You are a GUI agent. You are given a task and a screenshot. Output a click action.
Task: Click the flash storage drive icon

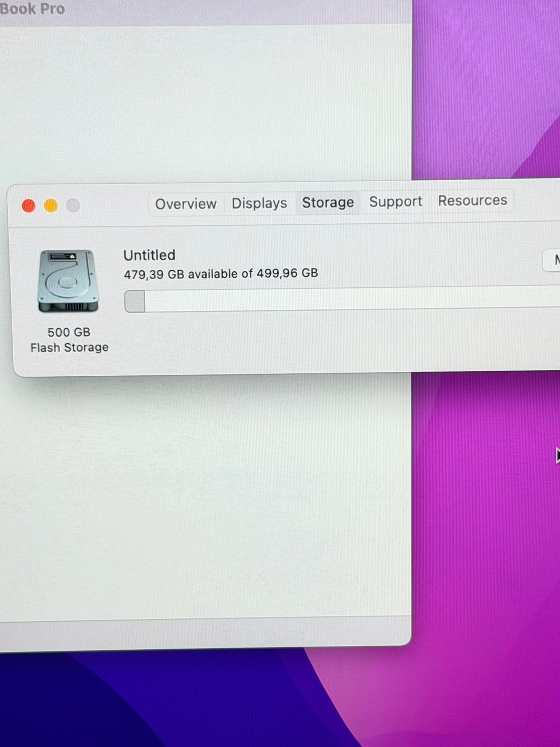click(x=68, y=281)
